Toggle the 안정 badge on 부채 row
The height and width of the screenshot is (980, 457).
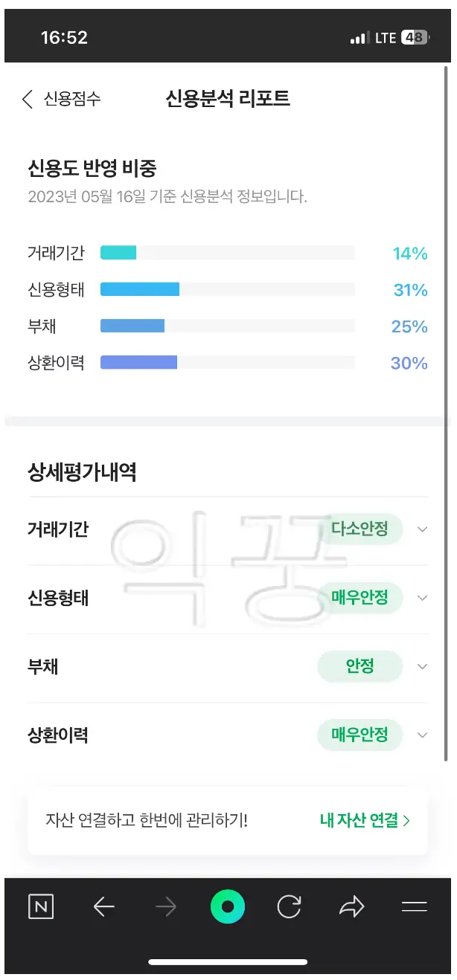point(359,666)
